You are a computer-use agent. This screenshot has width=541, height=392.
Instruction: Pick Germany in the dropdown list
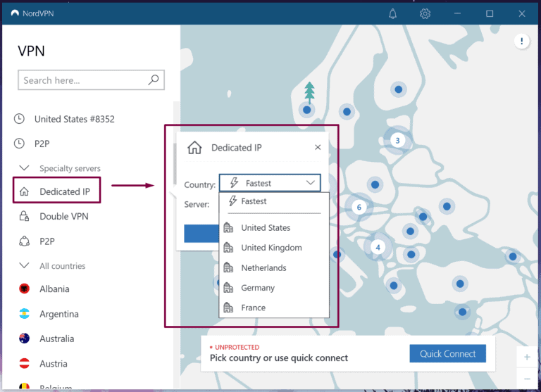[x=258, y=288]
